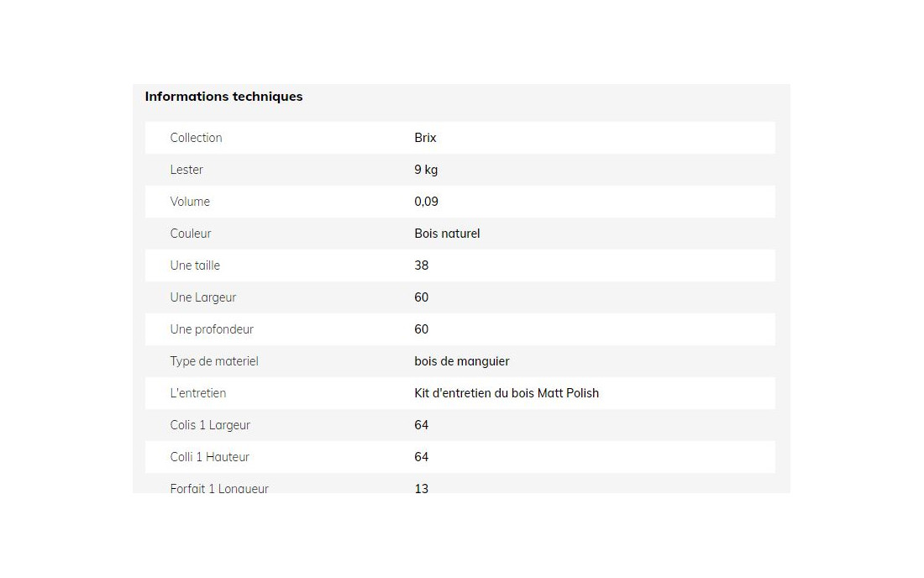Click the 9 kg weight value

click(x=426, y=170)
